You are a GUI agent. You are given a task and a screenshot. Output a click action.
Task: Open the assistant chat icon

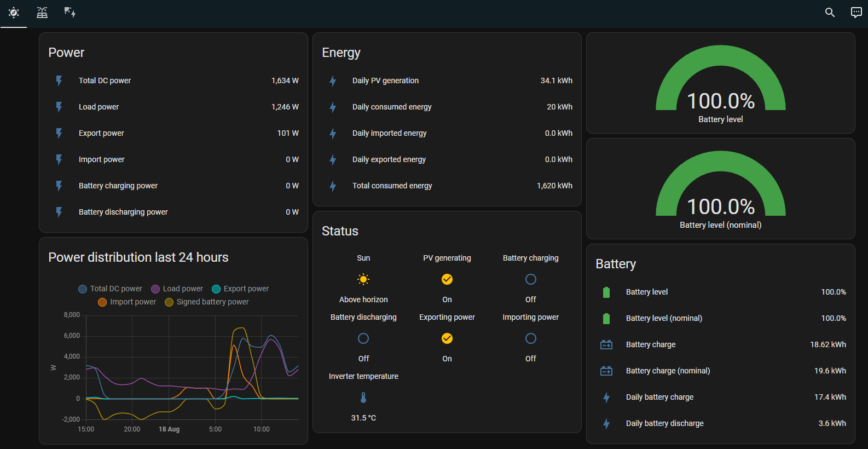(857, 13)
